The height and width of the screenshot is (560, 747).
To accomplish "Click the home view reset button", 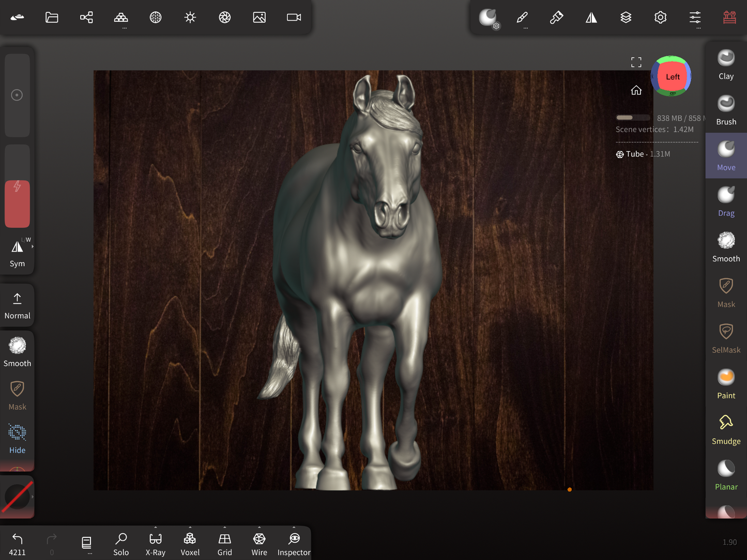I will point(636,90).
